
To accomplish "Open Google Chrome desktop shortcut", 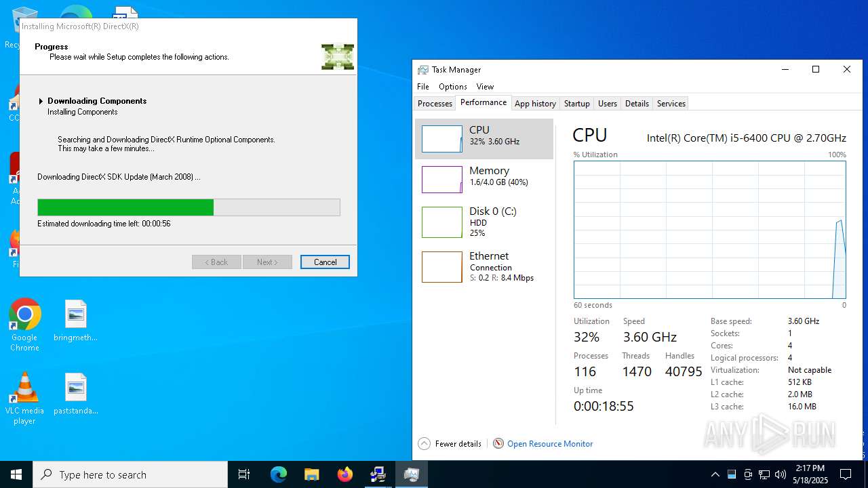I will tap(25, 325).
